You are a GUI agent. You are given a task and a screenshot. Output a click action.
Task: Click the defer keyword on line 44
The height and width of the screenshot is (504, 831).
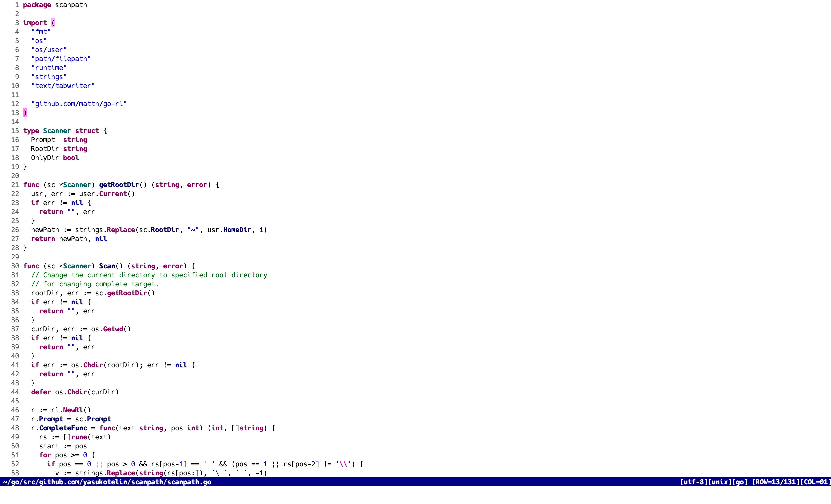[41, 392]
